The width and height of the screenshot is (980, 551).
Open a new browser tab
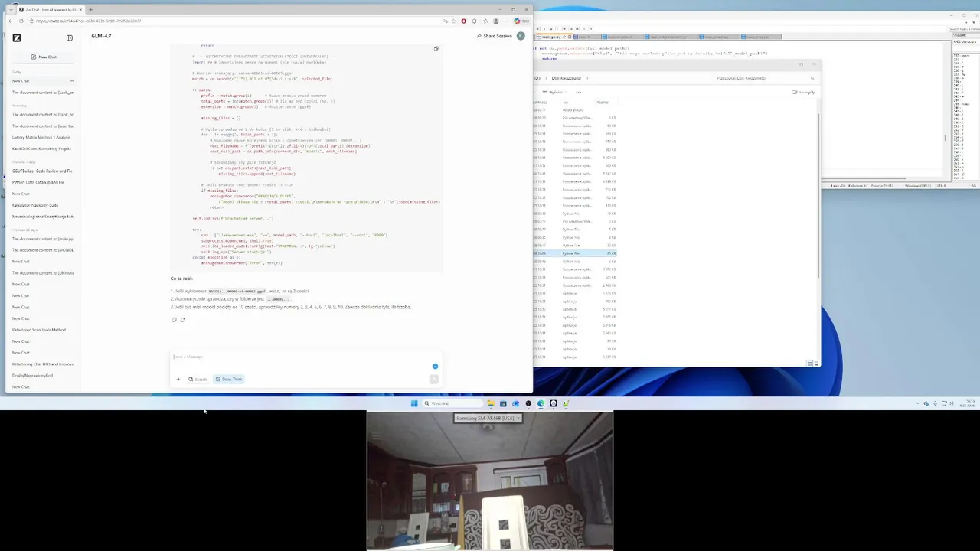[90, 10]
